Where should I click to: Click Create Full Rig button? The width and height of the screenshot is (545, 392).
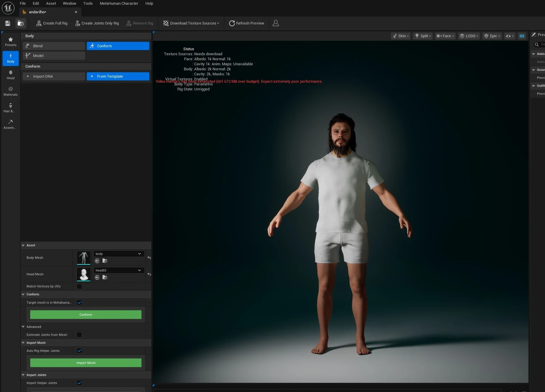pyautogui.click(x=52, y=23)
